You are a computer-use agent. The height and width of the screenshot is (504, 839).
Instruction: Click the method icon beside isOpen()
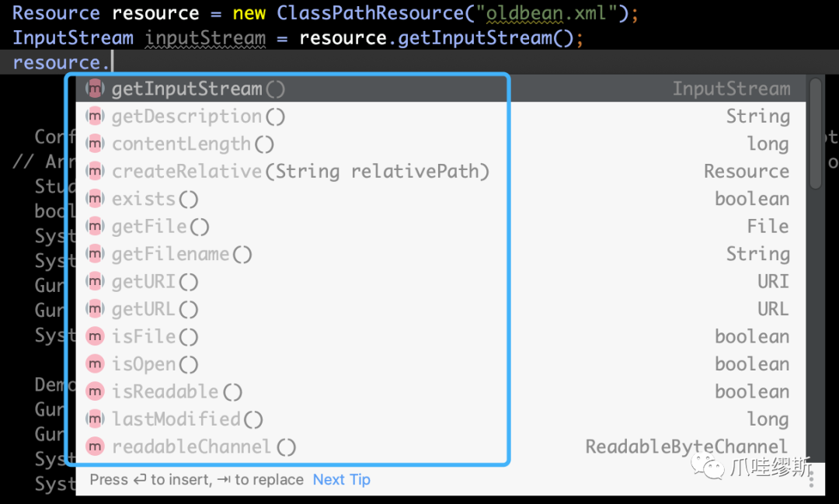[95, 364]
